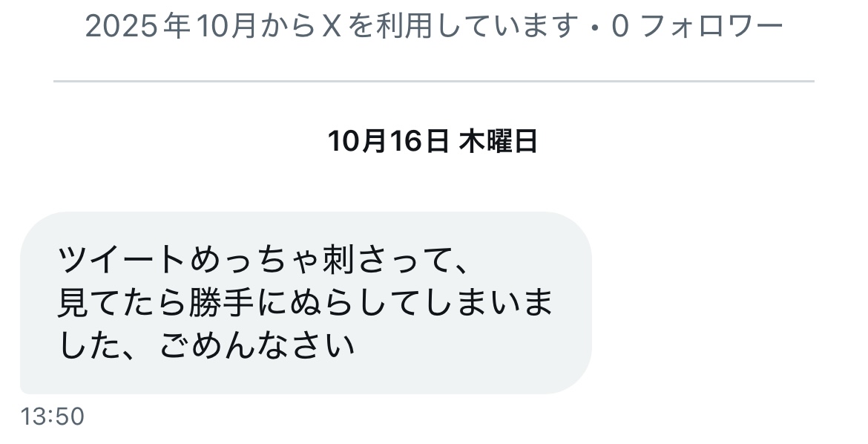868x444 pixels.
Task: Click the horizontal divider under profile info
Action: (x=434, y=82)
